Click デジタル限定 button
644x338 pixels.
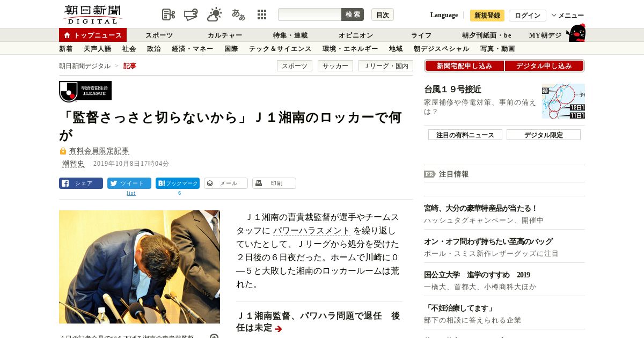coord(544,135)
